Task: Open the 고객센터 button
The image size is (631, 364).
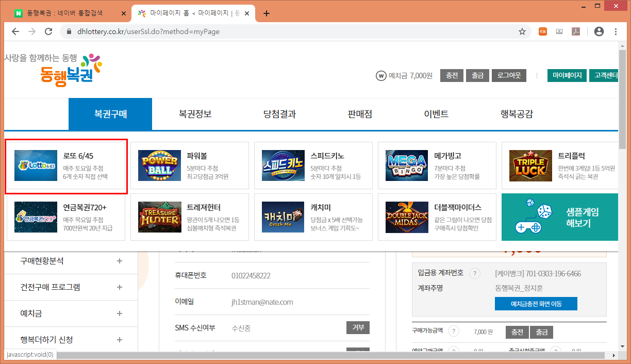Action: (604, 75)
